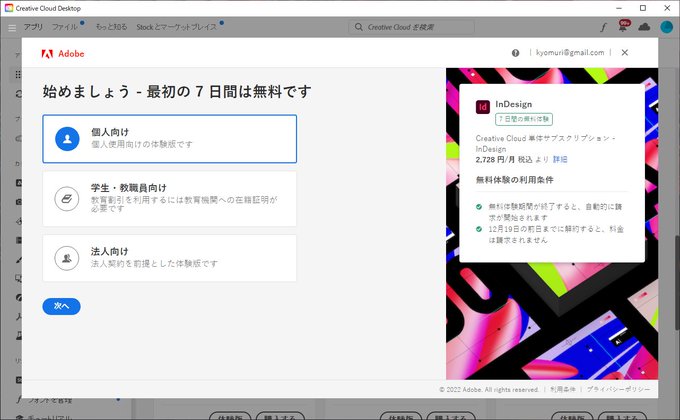Select the 学生・教職員向け plan option

click(170, 199)
